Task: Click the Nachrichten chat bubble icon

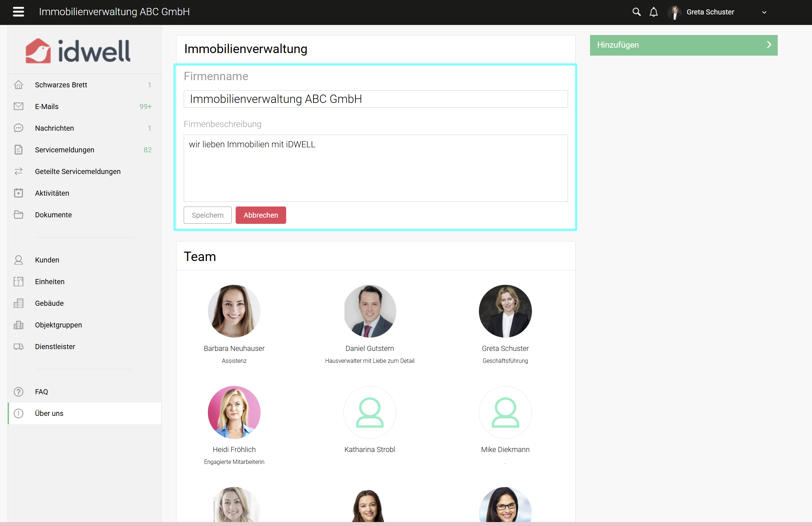Action: pos(18,128)
